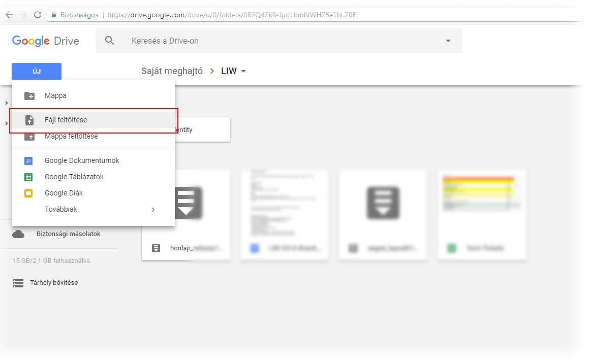Image resolution: width=589 pixels, height=364 pixels.
Task: Click the Google Docs blue icon
Action: [28, 161]
